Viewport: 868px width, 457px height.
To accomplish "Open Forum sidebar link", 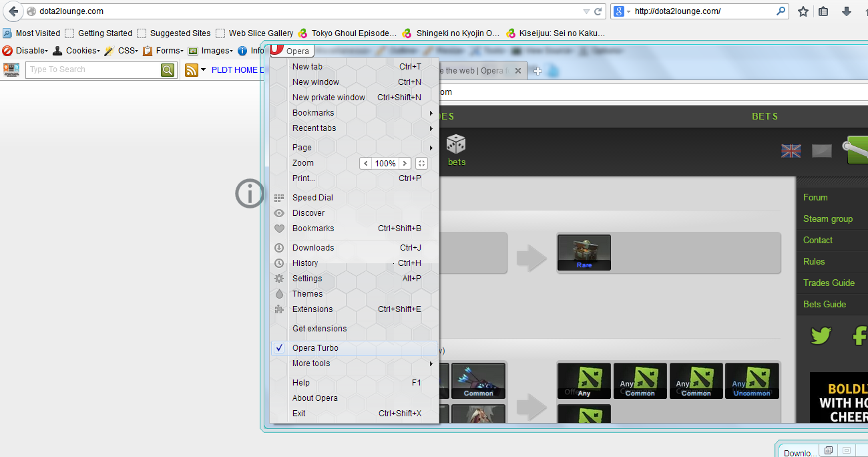I will click(x=815, y=198).
